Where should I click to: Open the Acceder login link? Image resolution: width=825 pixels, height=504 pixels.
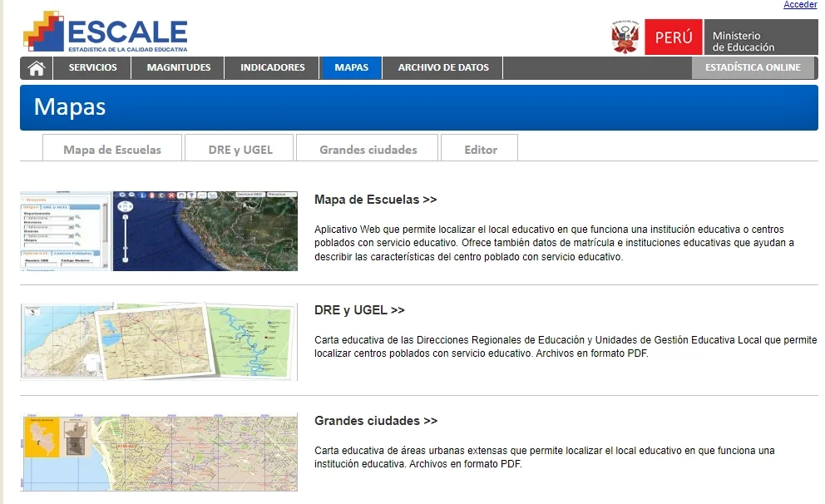click(x=799, y=4)
